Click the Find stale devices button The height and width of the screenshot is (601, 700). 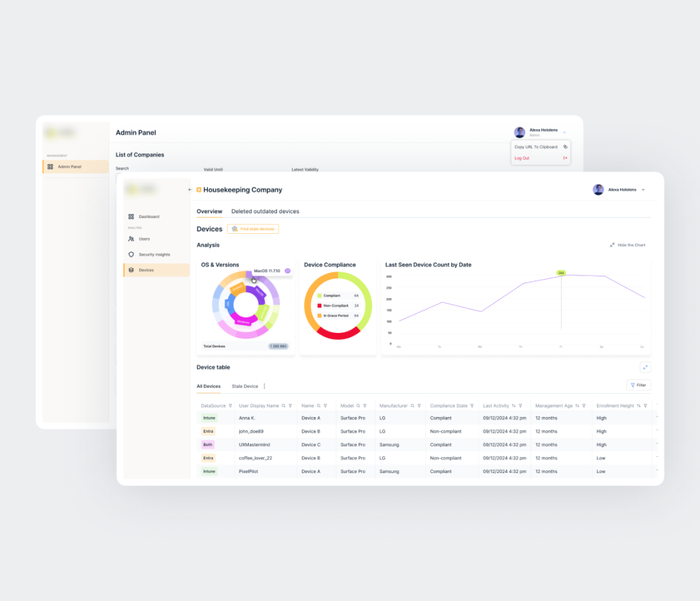coord(252,229)
